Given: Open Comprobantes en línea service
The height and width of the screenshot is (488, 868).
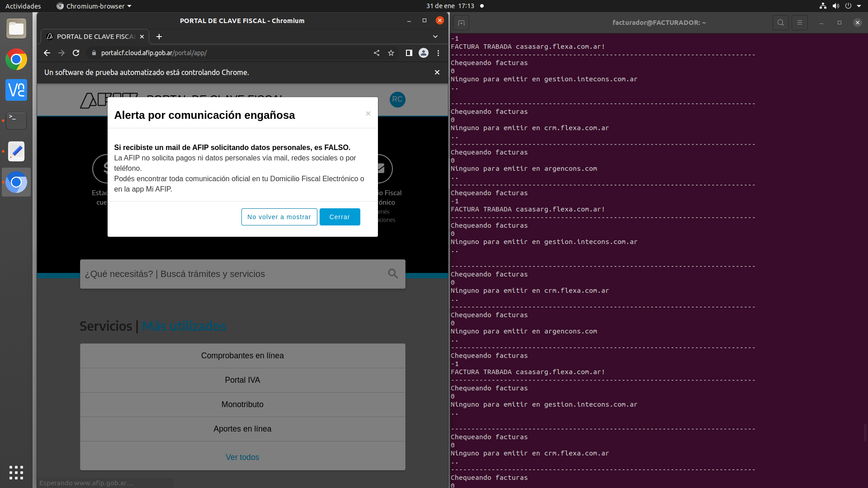Looking at the screenshot, I should 243,356.
